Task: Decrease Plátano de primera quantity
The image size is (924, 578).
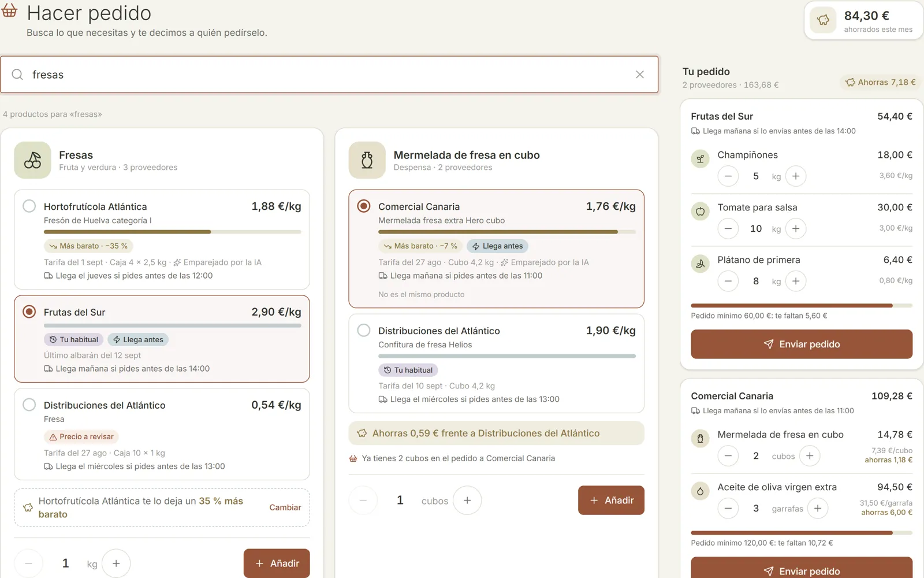Action: (x=728, y=281)
